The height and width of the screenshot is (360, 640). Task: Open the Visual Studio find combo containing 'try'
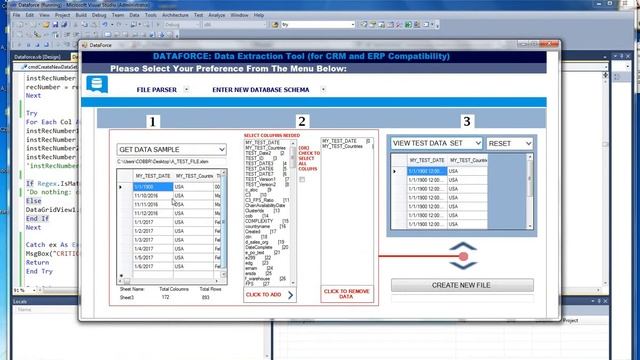318,25
